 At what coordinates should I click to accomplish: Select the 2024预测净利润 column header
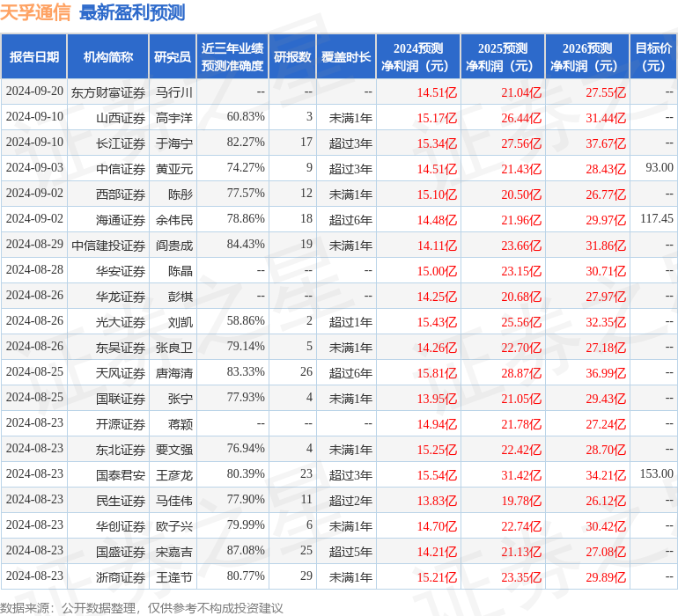[x=417, y=57]
